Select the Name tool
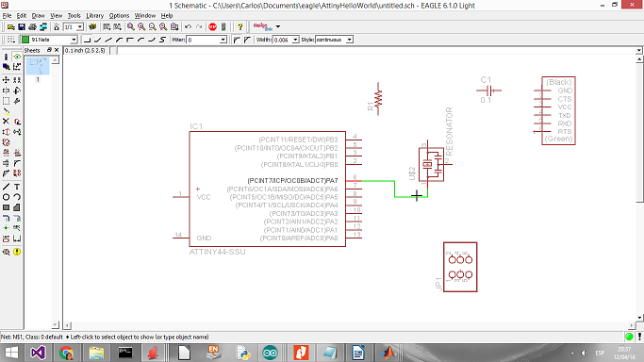 (x=7, y=153)
